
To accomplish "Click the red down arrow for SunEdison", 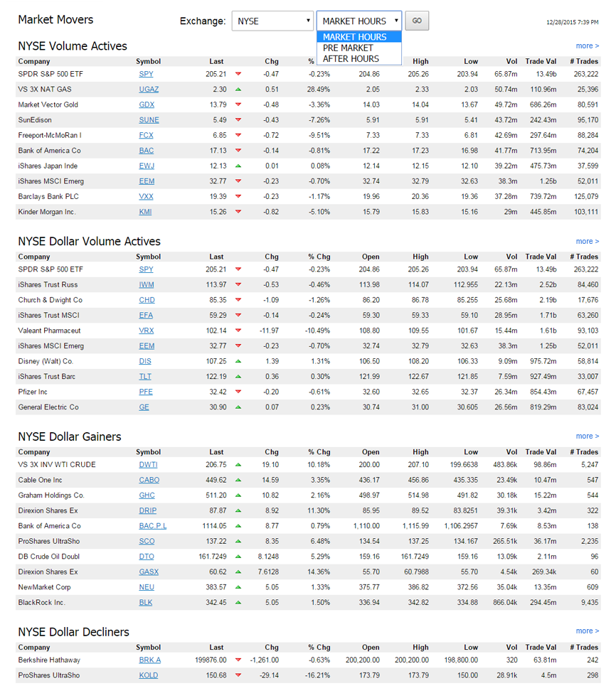I will (238, 120).
